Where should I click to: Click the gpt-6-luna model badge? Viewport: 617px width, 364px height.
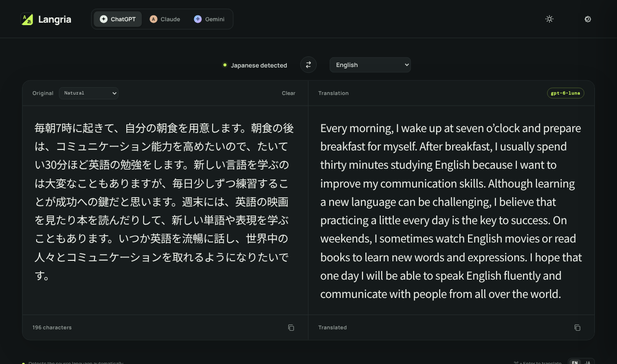click(x=565, y=93)
